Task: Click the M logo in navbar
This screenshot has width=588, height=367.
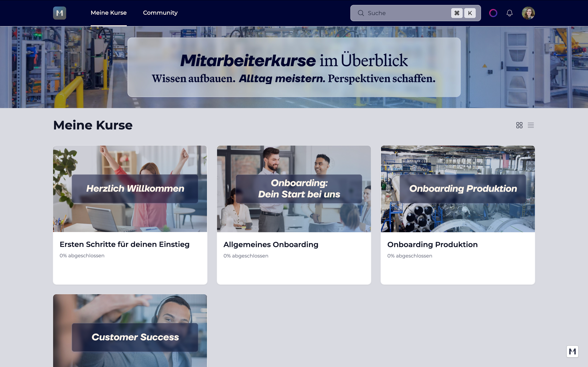Action: [x=60, y=13]
